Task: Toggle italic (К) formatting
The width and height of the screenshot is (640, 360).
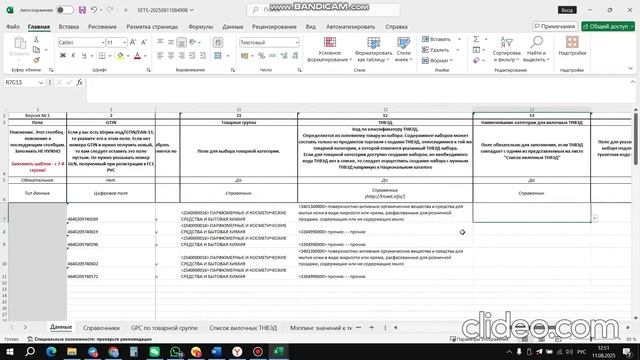Action: (73, 56)
